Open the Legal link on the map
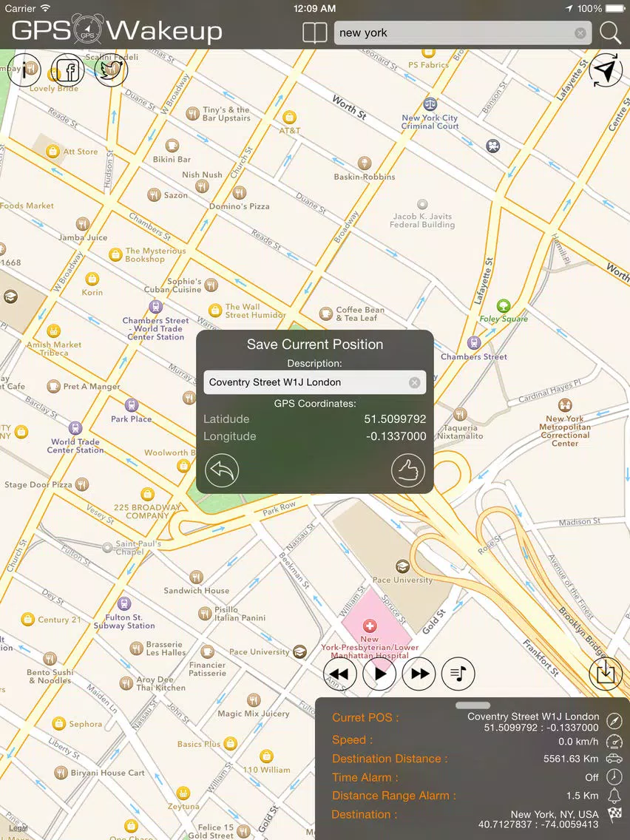 coord(18,828)
